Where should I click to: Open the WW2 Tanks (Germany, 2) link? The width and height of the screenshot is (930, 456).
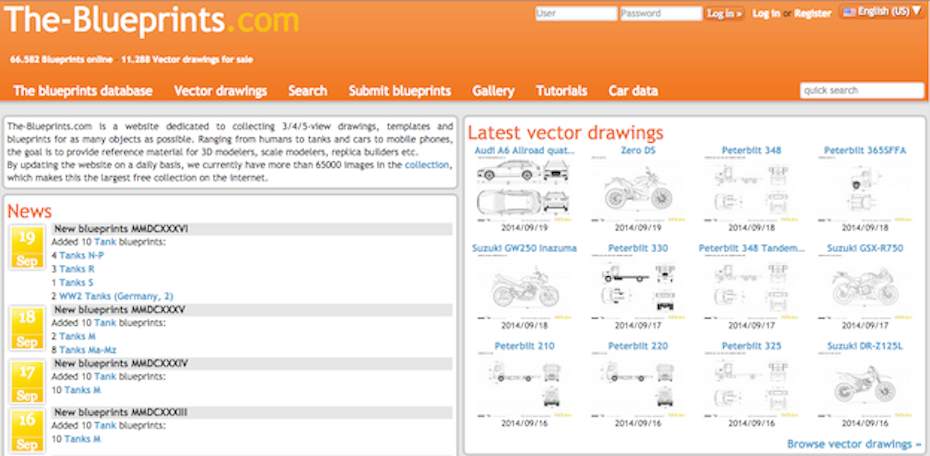pyautogui.click(x=116, y=296)
